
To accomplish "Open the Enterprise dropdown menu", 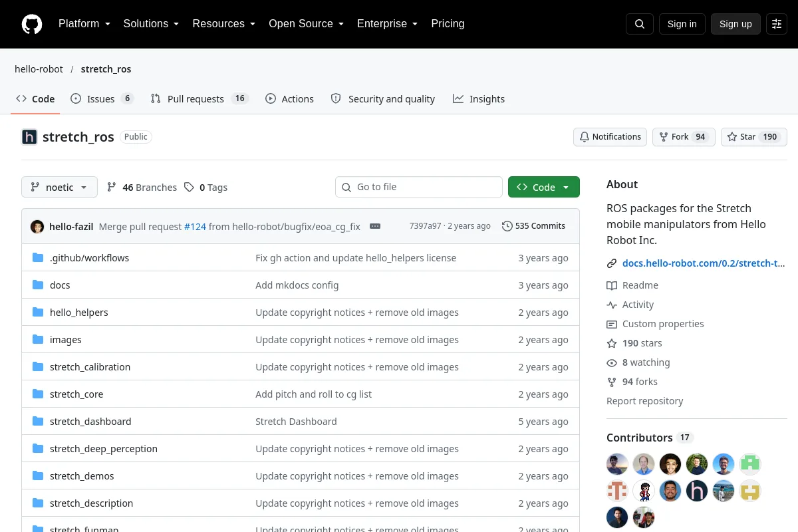I will [x=387, y=24].
